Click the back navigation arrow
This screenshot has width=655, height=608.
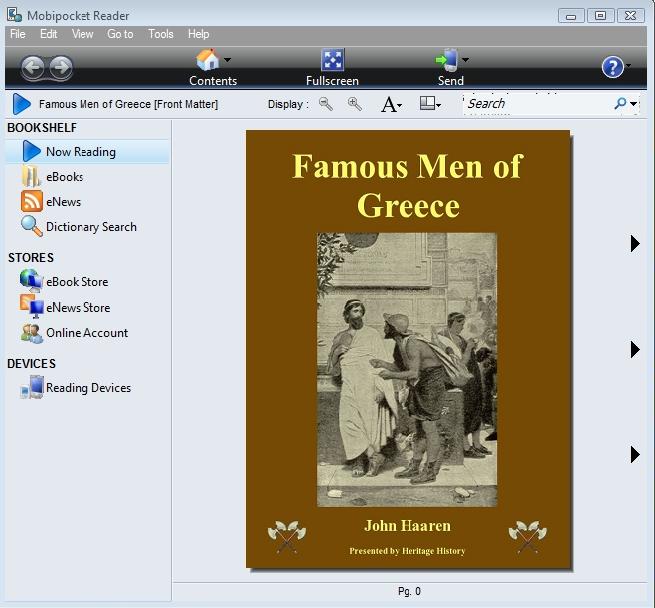tap(33, 68)
